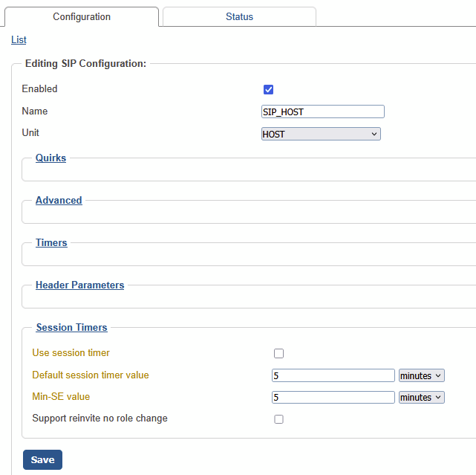476x475 pixels.
Task: Click the Use session timer label text
Action: (x=71, y=353)
